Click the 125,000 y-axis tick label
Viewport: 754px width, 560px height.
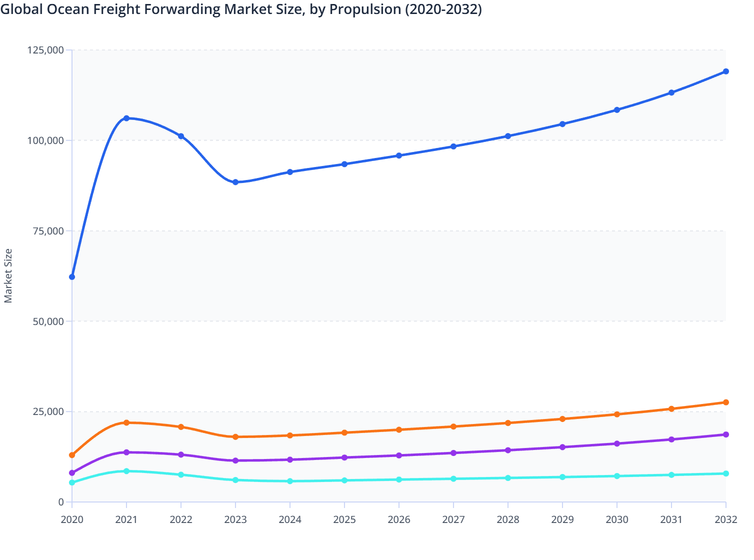point(45,50)
